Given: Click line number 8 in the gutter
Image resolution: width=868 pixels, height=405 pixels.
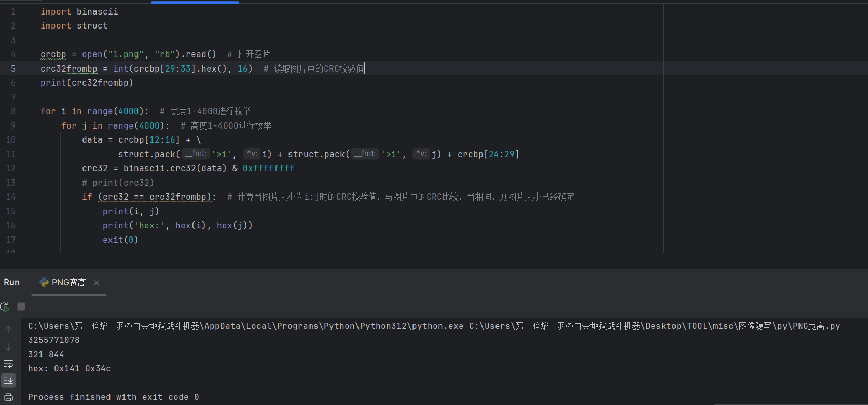Looking at the screenshot, I should click(13, 111).
